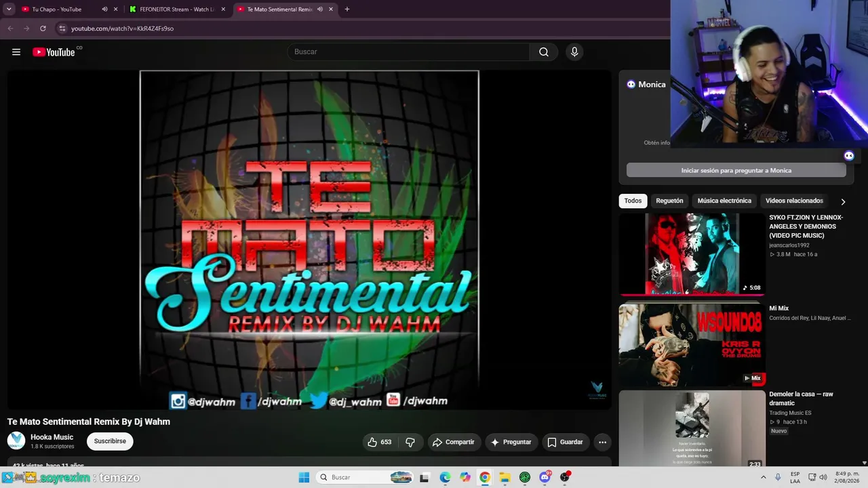Go back to the previous page

[10, 28]
